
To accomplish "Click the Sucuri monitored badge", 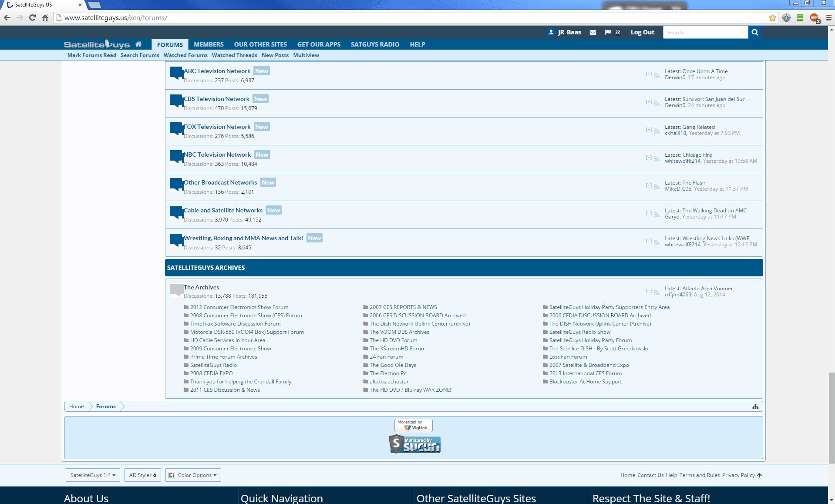I will (x=415, y=444).
